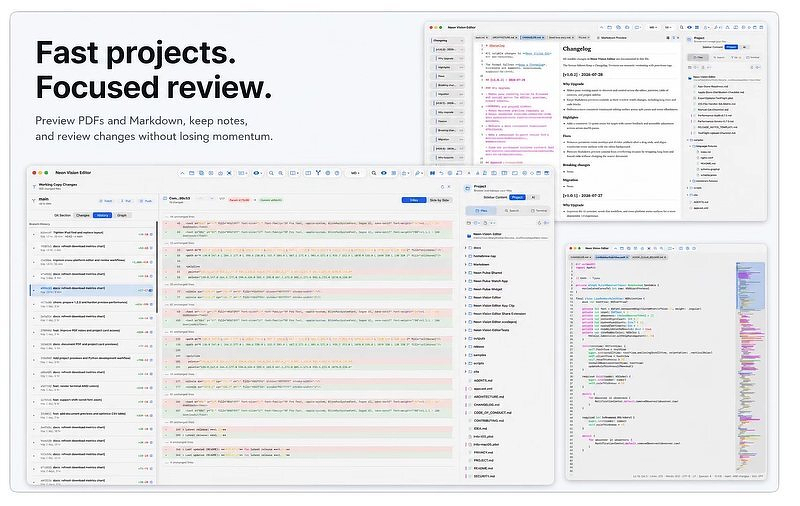Viewport: 800px width, 506px height.
Task: Click the Push button next to main branch
Action: pyautogui.click(x=145, y=201)
